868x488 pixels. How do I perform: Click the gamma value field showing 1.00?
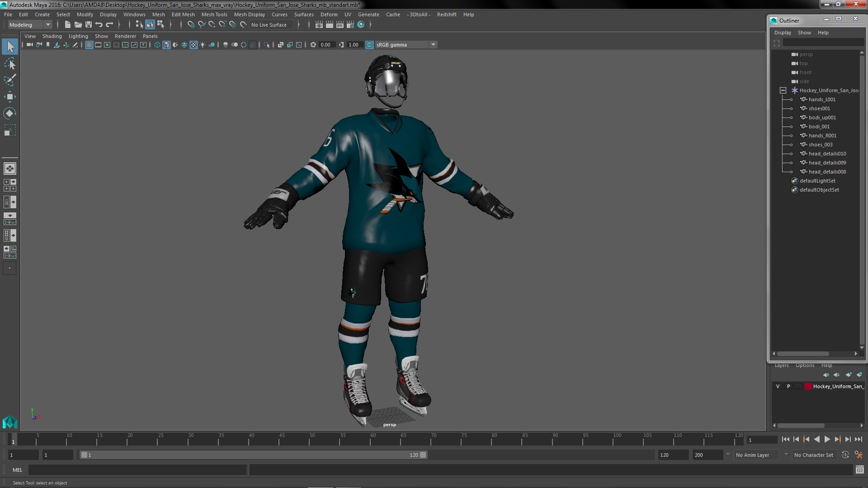coord(354,45)
